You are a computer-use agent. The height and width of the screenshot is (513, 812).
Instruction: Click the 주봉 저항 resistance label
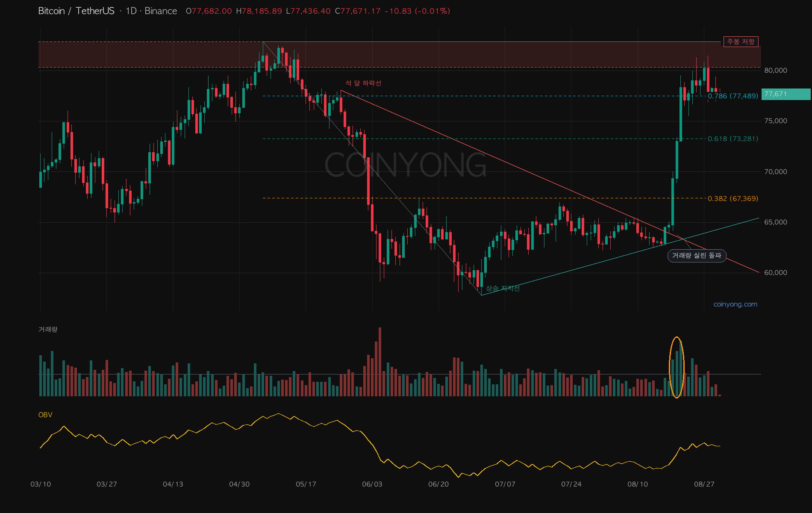coord(741,41)
